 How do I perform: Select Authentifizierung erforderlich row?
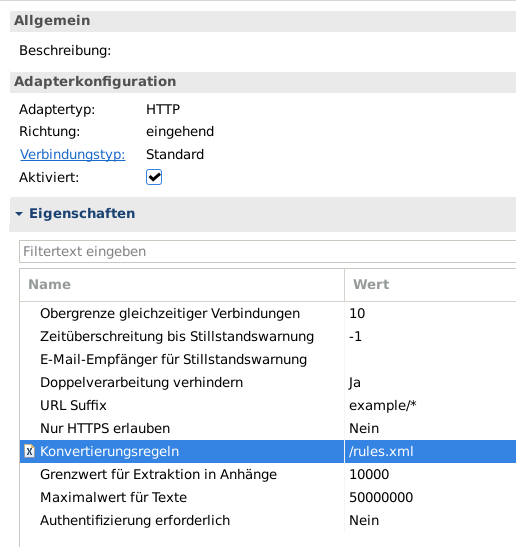pyautogui.click(x=268, y=520)
